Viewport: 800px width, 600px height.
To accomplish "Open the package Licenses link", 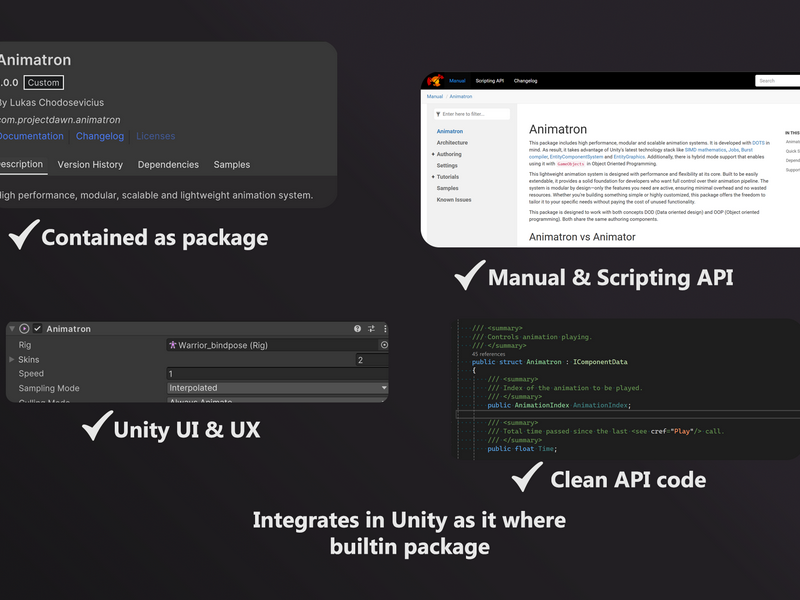I will 156,136.
